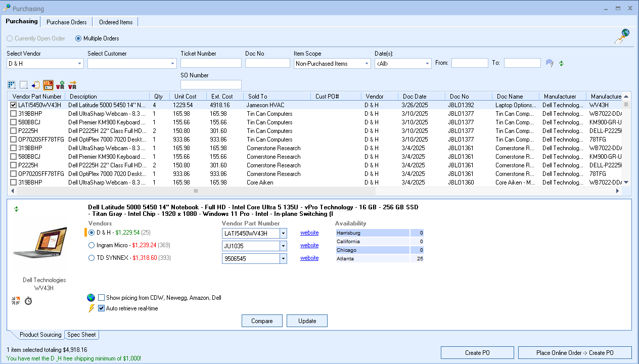Click the stopwatch icon under the product image
Image resolution: width=639 pixels, height=364 pixels.
click(x=28, y=301)
